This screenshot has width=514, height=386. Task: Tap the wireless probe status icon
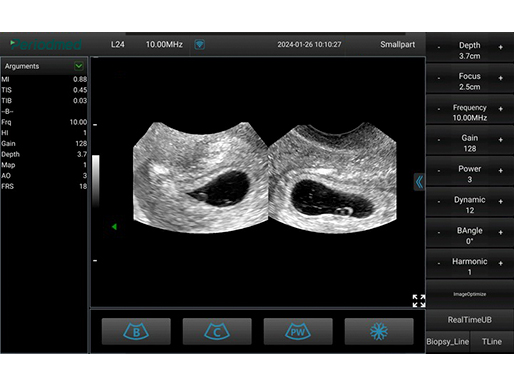199,44
